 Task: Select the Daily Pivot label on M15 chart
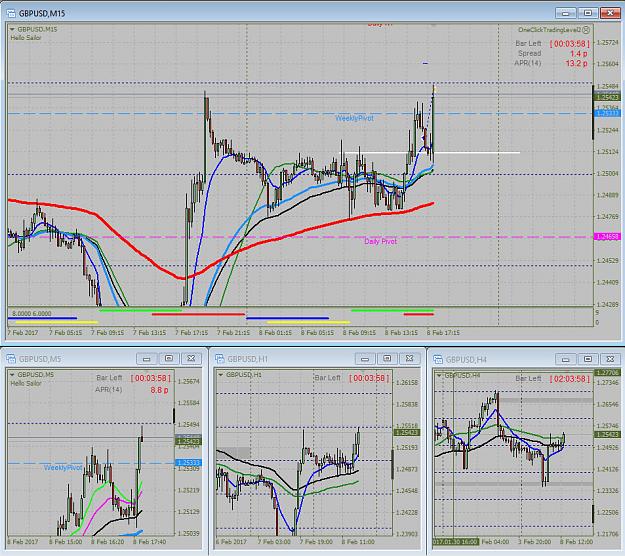(380, 242)
